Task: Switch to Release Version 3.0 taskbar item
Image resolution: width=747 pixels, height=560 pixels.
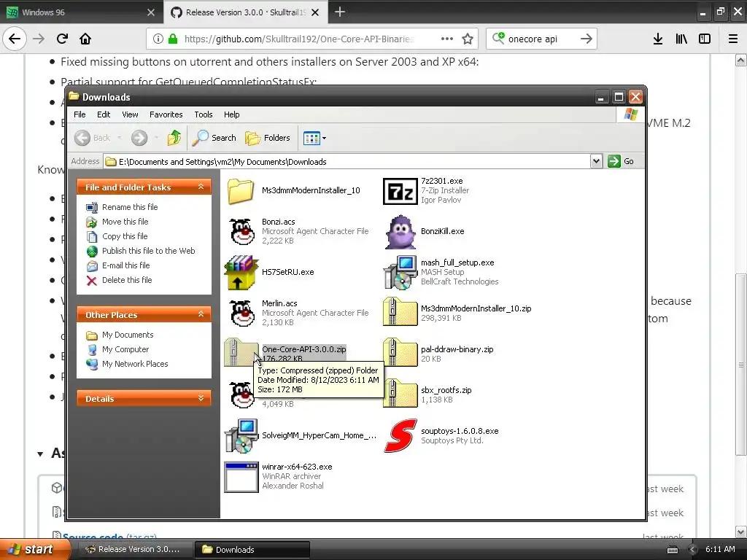Action: [135, 550]
